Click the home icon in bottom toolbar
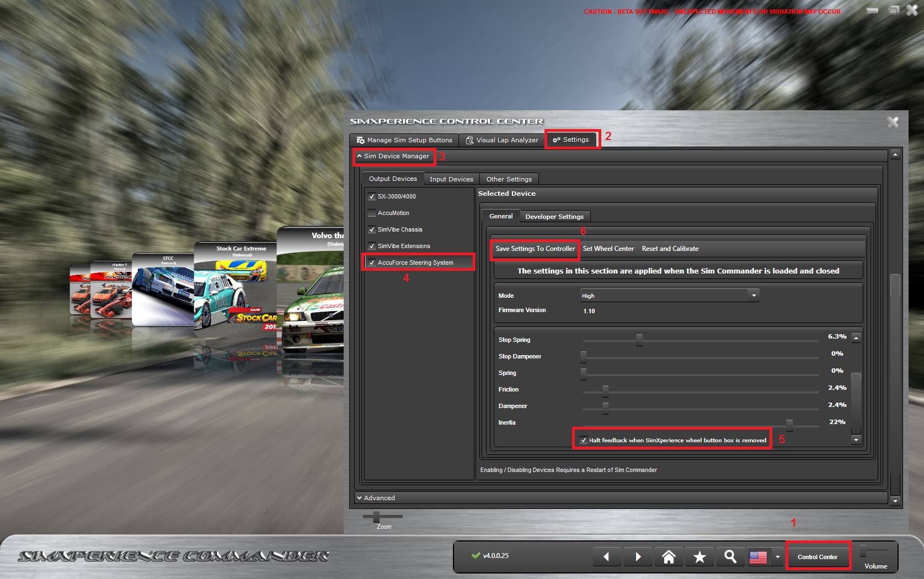This screenshot has height=579, width=924. coord(669,556)
